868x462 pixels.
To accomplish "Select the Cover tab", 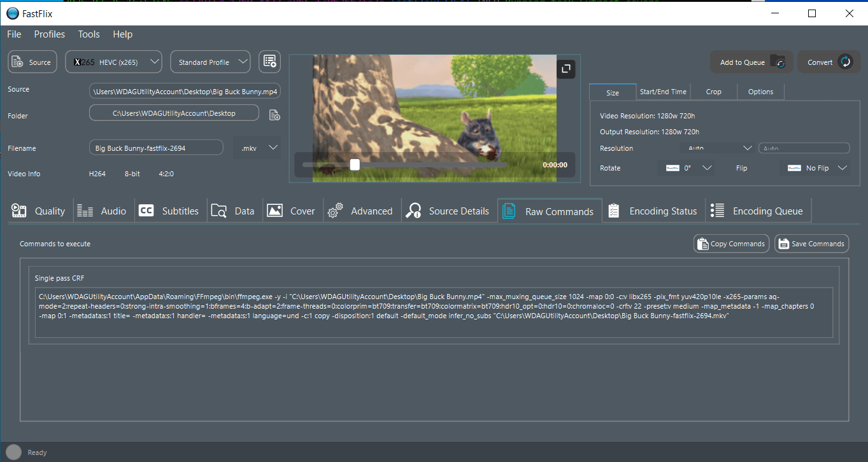I will tap(292, 211).
